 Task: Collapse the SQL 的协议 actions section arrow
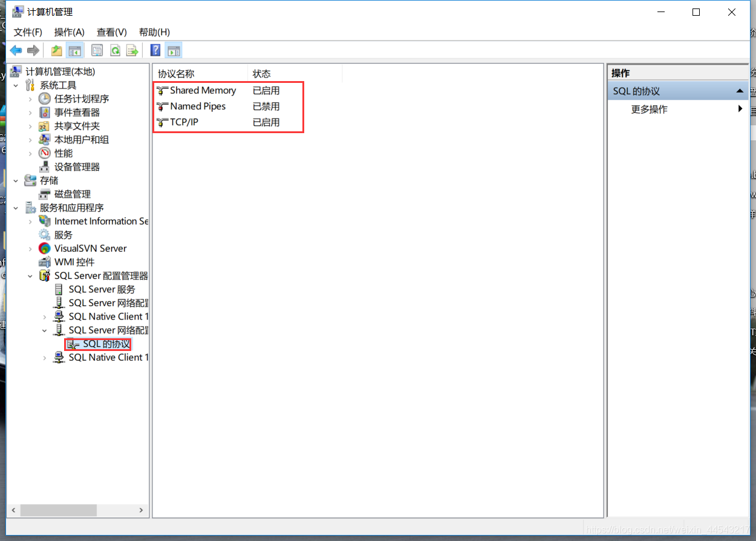pyautogui.click(x=740, y=91)
